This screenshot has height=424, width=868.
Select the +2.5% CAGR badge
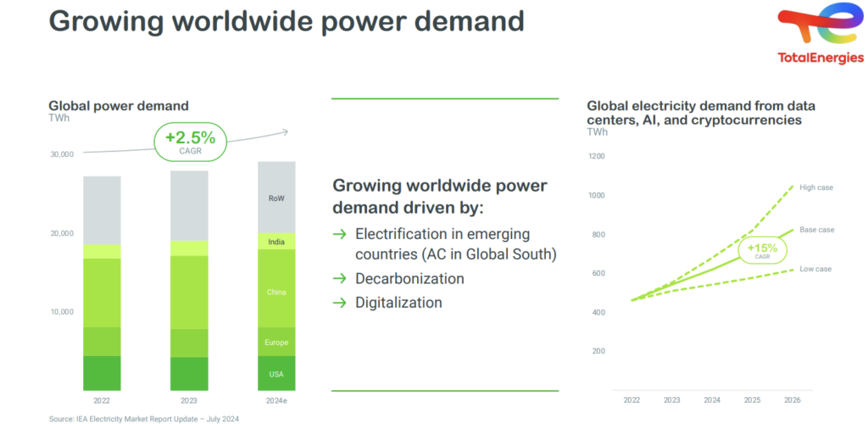point(190,142)
